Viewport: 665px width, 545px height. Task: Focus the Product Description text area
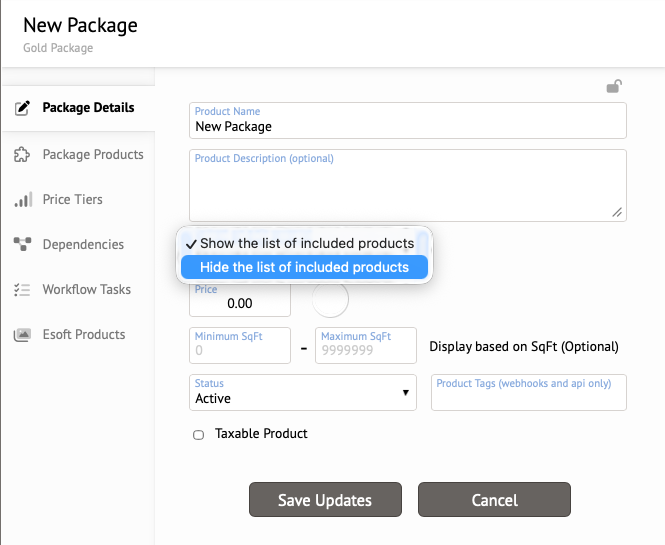[x=408, y=185]
